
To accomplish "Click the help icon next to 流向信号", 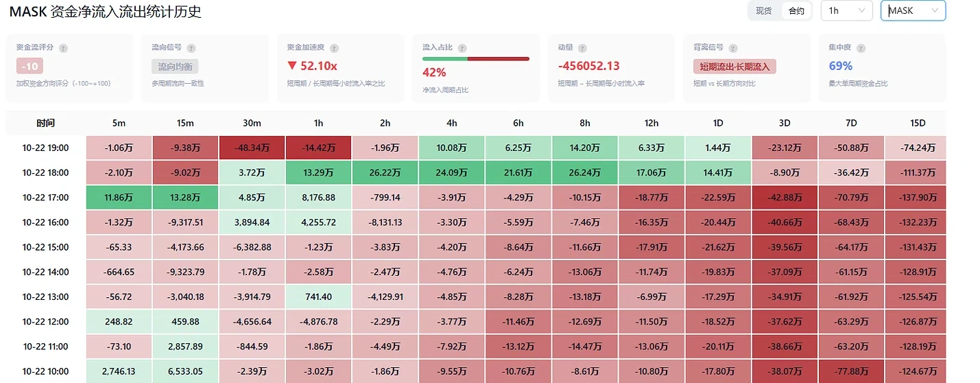I will point(191,48).
